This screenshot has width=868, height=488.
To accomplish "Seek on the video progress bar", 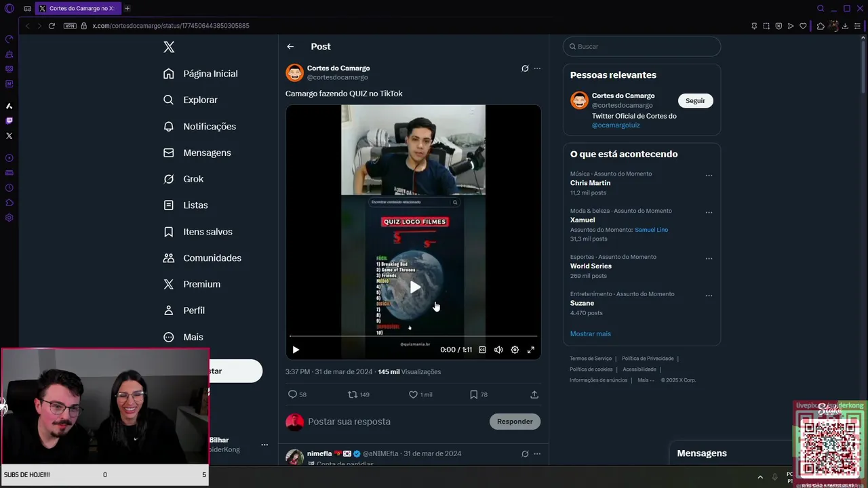I will (x=413, y=336).
